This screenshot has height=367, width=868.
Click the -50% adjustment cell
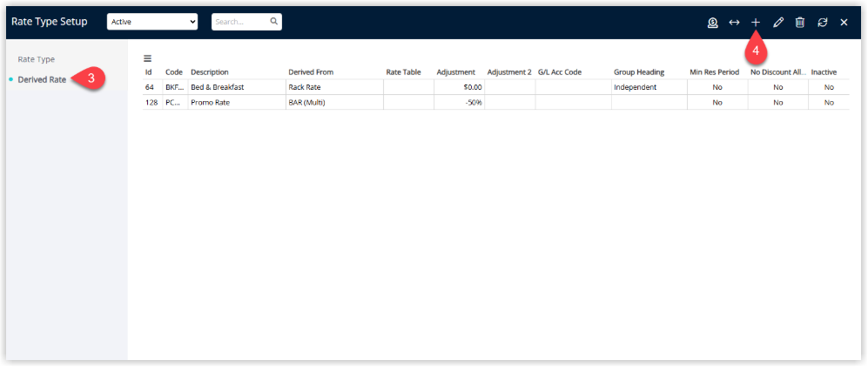[x=474, y=103]
